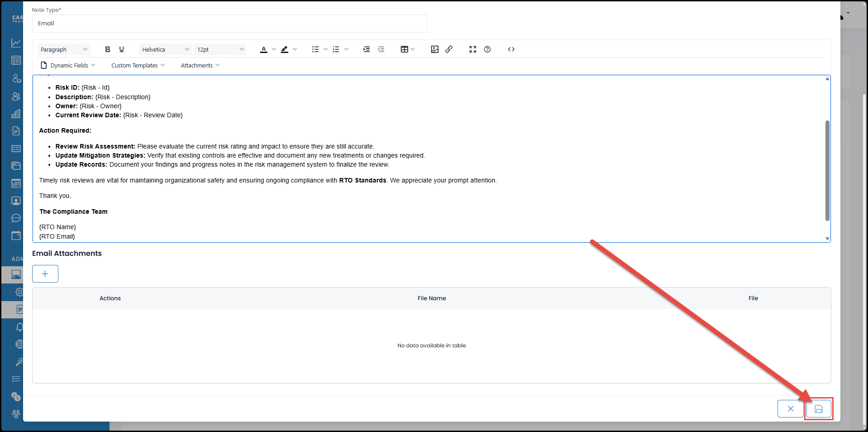Viewport: 868px width, 432px height.
Task: Click the 'RTO Standards' bold text
Action: 362,180
